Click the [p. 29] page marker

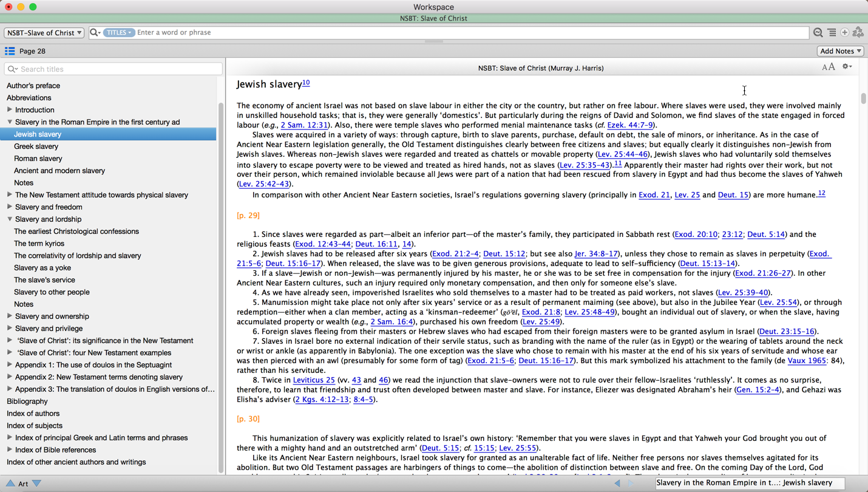(248, 216)
